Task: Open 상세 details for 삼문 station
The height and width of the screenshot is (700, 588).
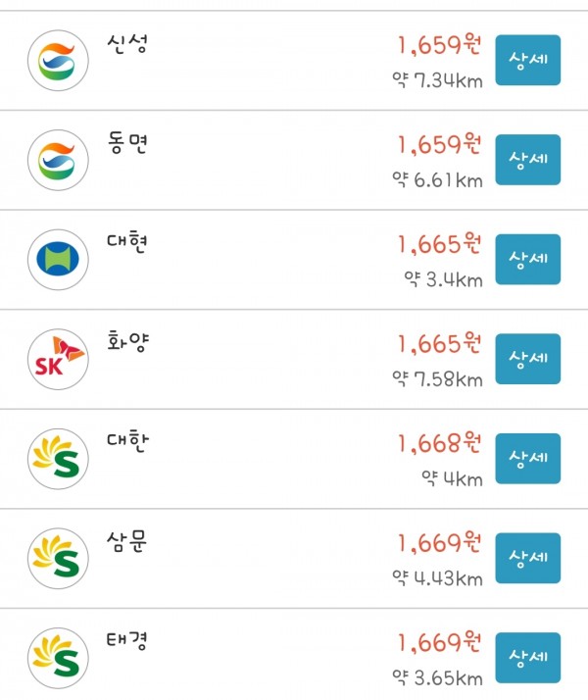Action: pyautogui.click(x=528, y=558)
